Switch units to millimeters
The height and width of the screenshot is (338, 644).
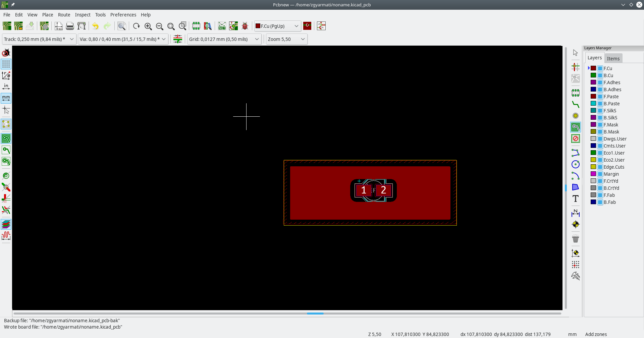pyautogui.click(x=6, y=98)
